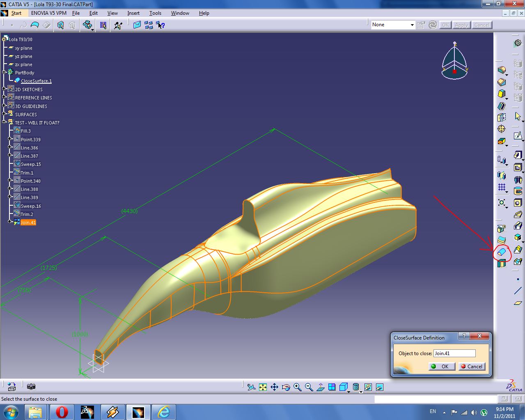Open Opera from the Windows taskbar

(62, 412)
